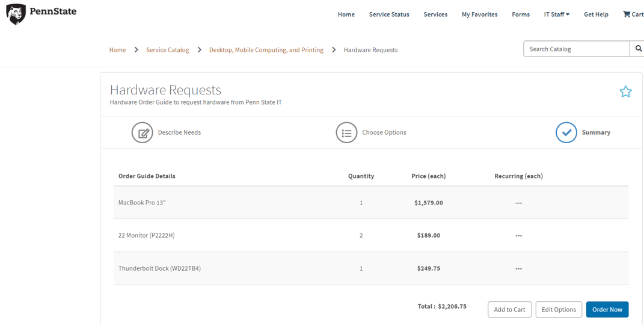
Task: Click the Summary checkmark icon
Action: point(566,133)
